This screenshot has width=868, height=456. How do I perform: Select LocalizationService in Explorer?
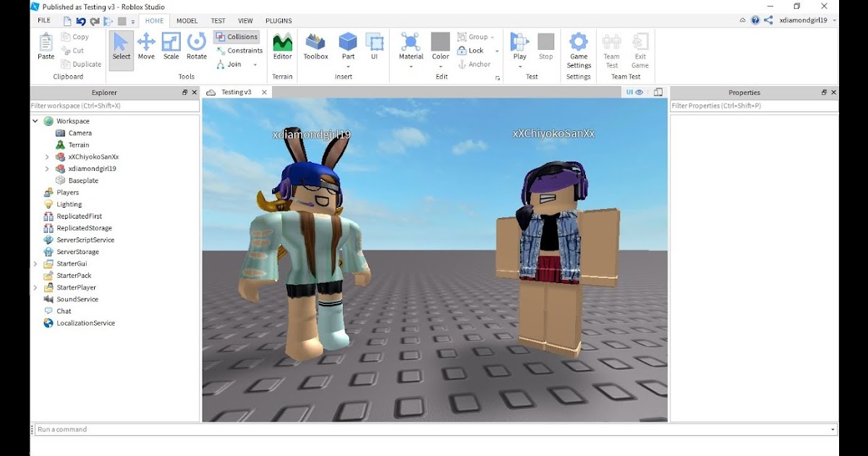85,324
